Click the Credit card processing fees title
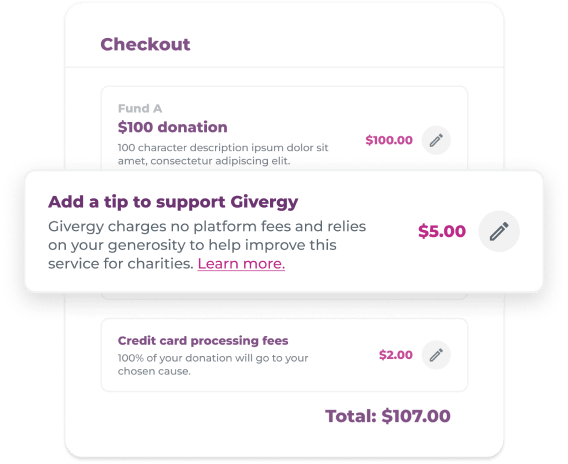This screenshot has width=568, height=464. click(203, 341)
